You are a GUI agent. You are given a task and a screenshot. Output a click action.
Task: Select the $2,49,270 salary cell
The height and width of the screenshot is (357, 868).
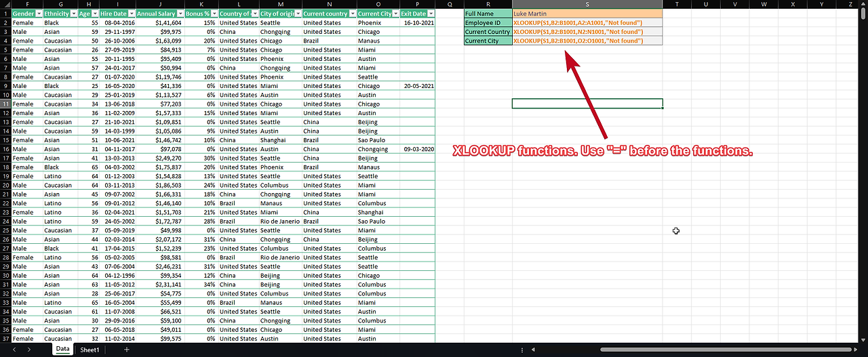coord(159,158)
